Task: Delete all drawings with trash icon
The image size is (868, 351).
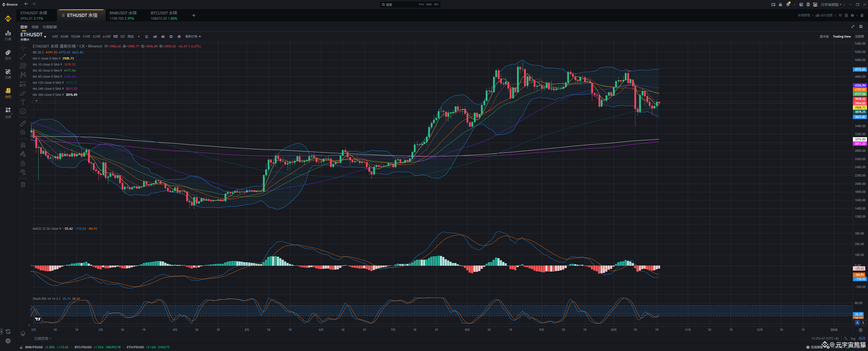Action: click(23, 185)
